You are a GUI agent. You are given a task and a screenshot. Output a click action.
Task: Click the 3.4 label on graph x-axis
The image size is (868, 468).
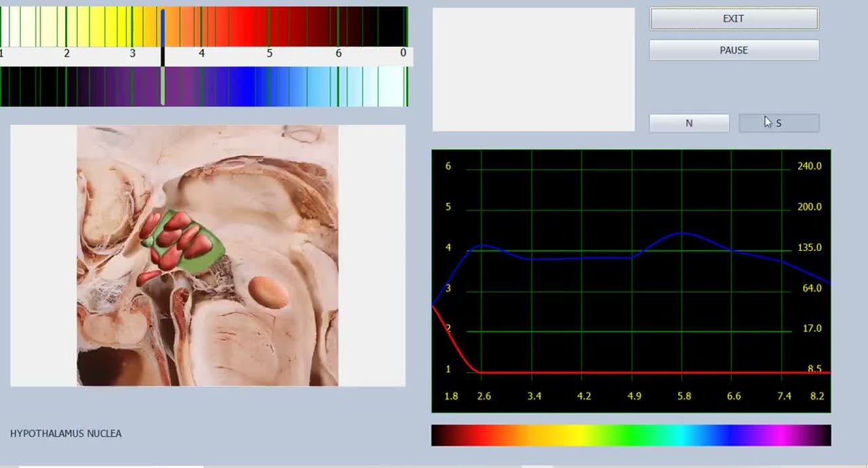[534, 396]
